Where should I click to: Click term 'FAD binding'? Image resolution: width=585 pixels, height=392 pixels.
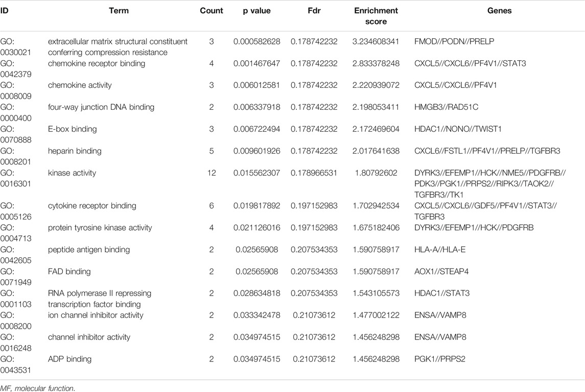pos(69,272)
